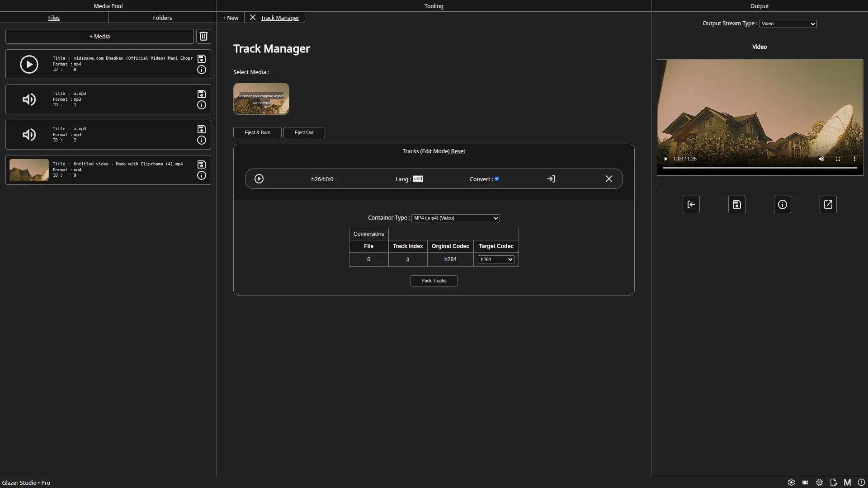868x488 pixels.
Task: Remove the h264:0:0 track
Action: point(609,179)
